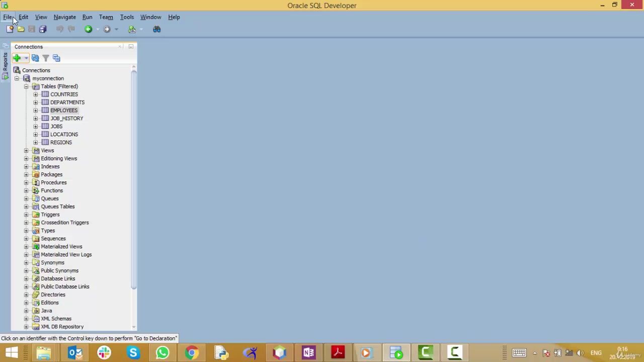Open a SQL Worksheet from the toolbar icon

[x=132, y=29]
